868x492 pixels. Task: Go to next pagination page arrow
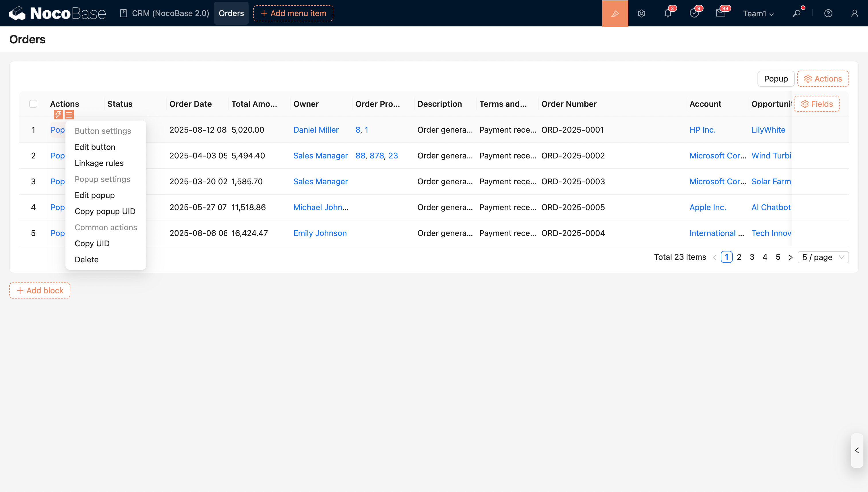click(790, 257)
